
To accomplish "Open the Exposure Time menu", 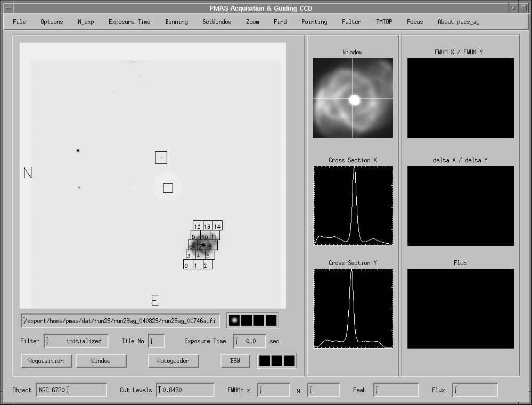I will pyautogui.click(x=129, y=22).
